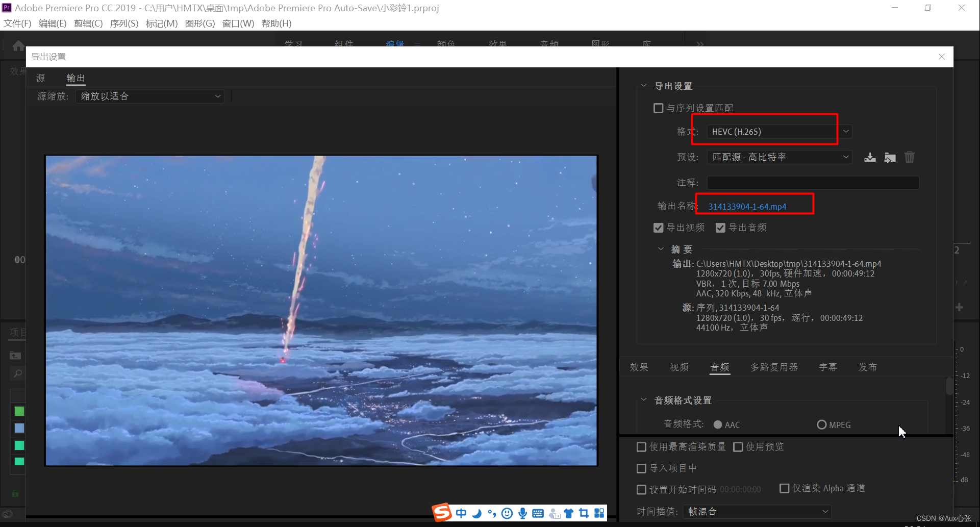
Task: Open the 图形(G) menu
Action: [200, 23]
